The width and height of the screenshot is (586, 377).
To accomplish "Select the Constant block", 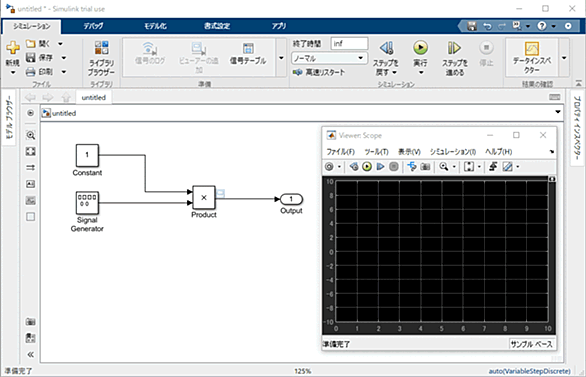I will pos(87,155).
